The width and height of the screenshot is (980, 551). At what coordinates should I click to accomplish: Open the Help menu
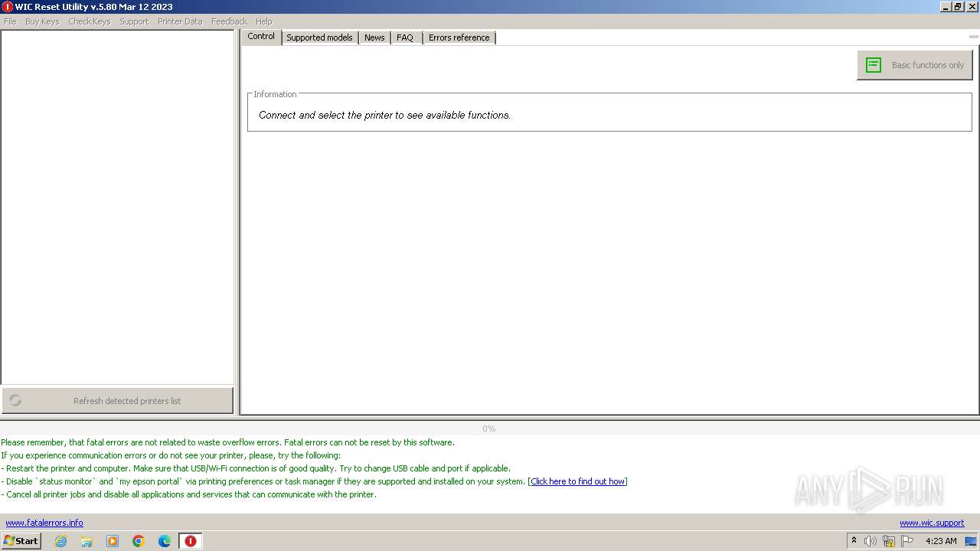coord(263,21)
